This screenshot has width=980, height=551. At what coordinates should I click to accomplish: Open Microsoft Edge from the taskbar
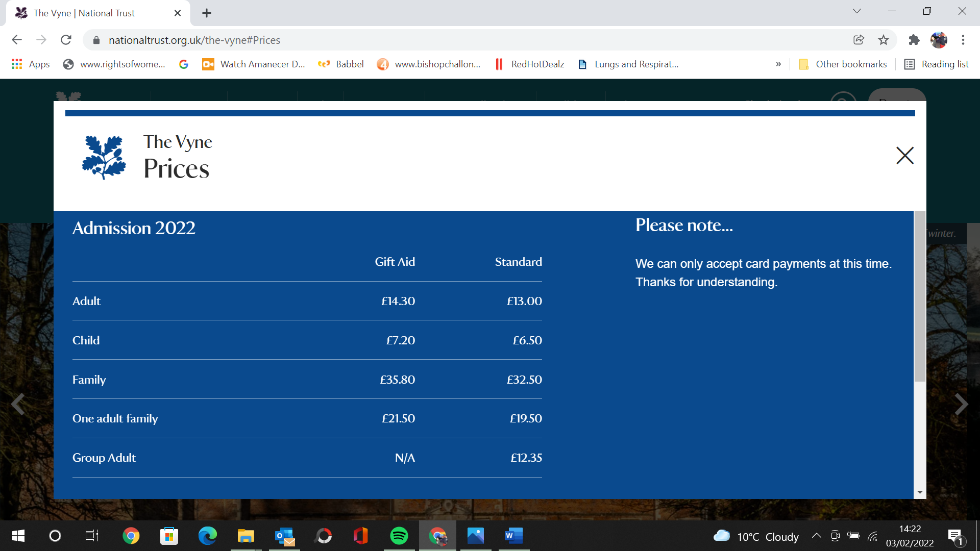point(207,536)
